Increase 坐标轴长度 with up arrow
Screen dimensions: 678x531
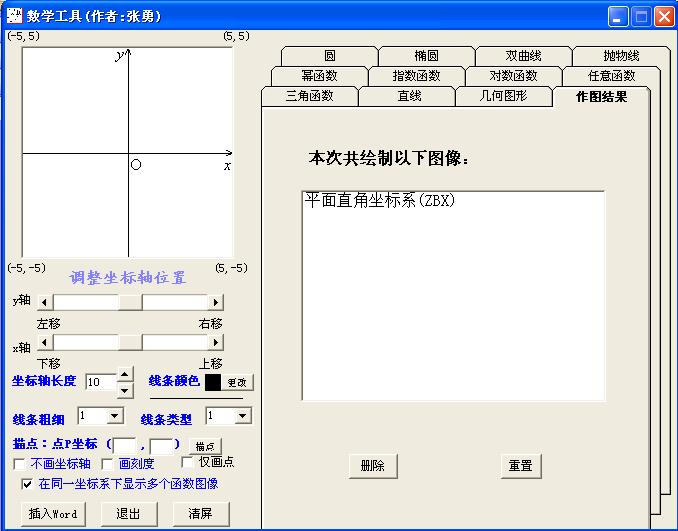point(125,374)
